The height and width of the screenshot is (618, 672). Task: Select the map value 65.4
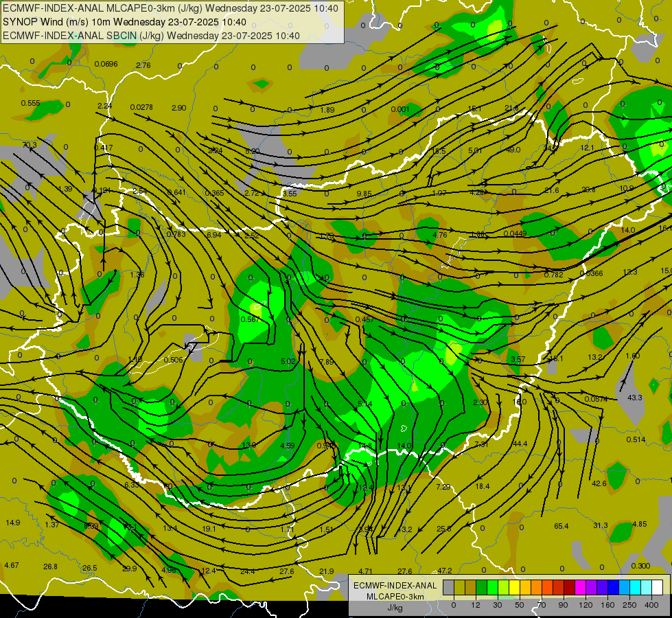[x=561, y=526]
